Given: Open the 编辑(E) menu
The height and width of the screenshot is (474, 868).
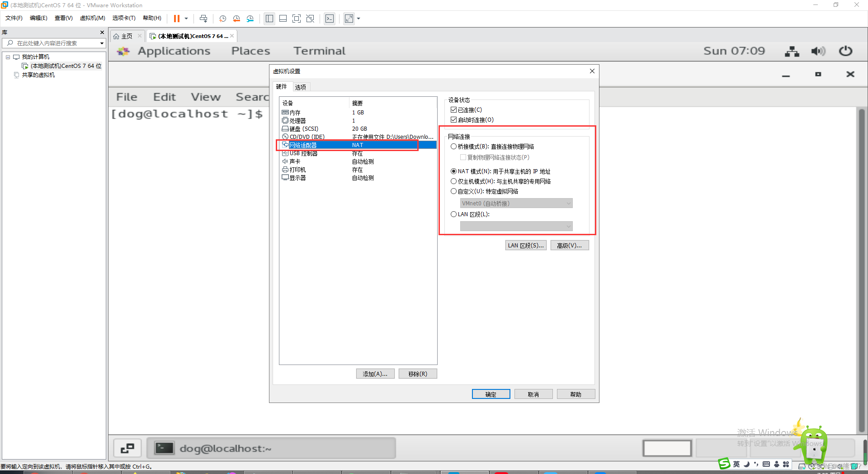Looking at the screenshot, I should pos(38,18).
